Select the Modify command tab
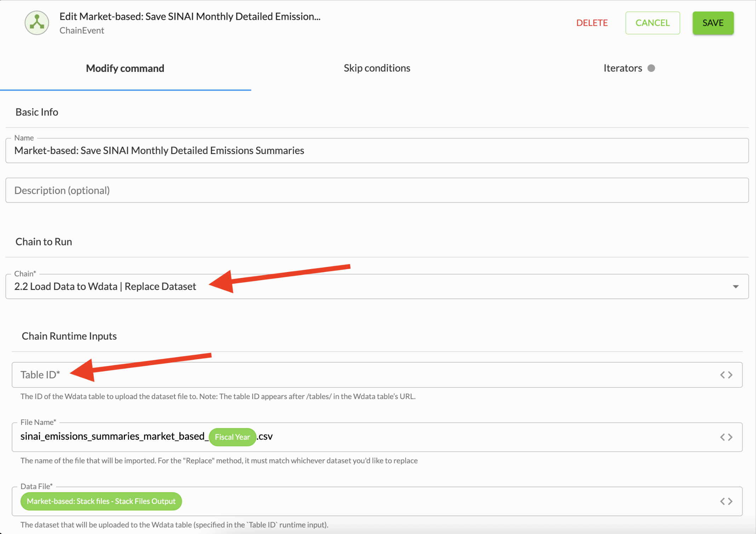The width and height of the screenshot is (756, 534). [125, 68]
